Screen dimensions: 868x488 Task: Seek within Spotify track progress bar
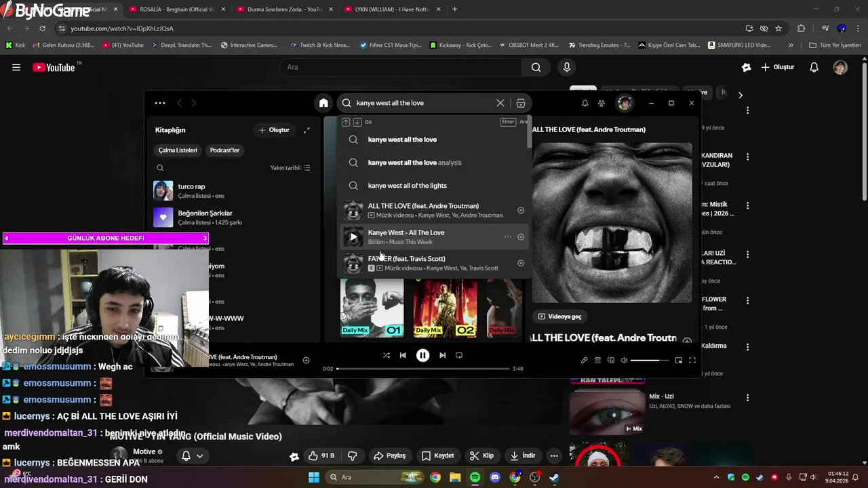click(x=422, y=369)
